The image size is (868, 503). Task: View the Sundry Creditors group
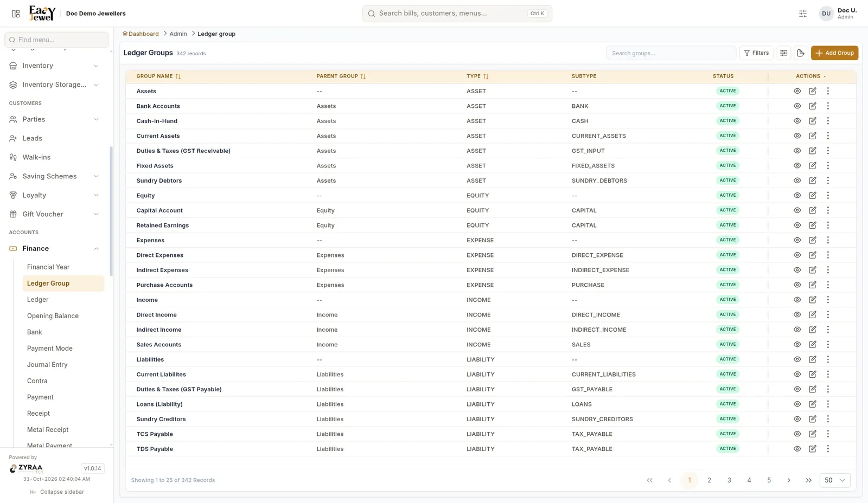797,419
